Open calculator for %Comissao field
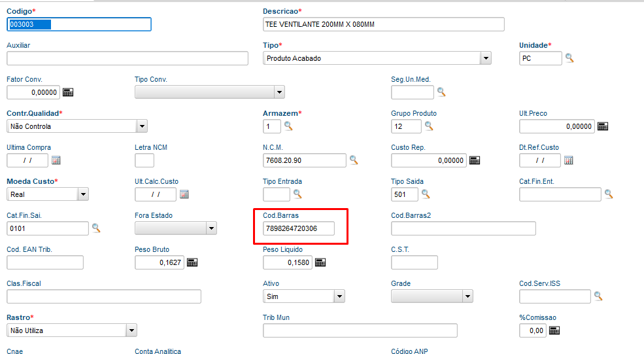The width and height of the screenshot is (644, 354). (554, 330)
